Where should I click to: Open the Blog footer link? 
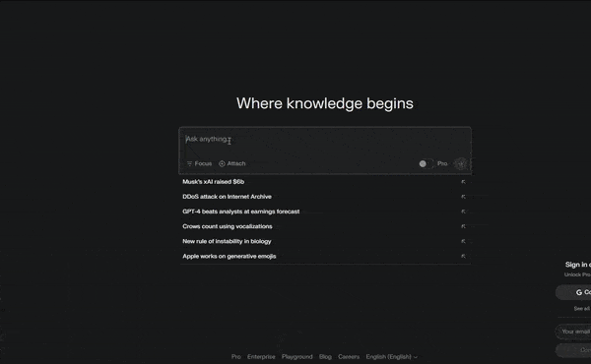325,356
